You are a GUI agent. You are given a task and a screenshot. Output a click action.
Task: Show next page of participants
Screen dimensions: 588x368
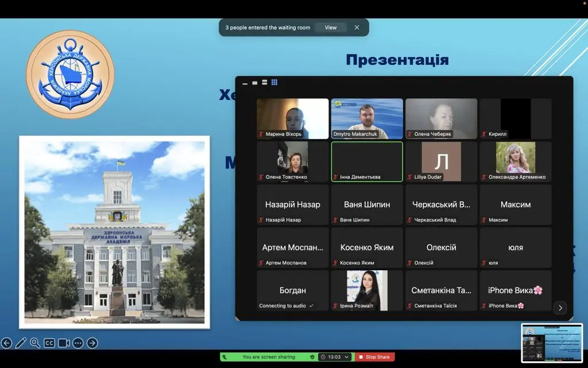pyautogui.click(x=560, y=308)
